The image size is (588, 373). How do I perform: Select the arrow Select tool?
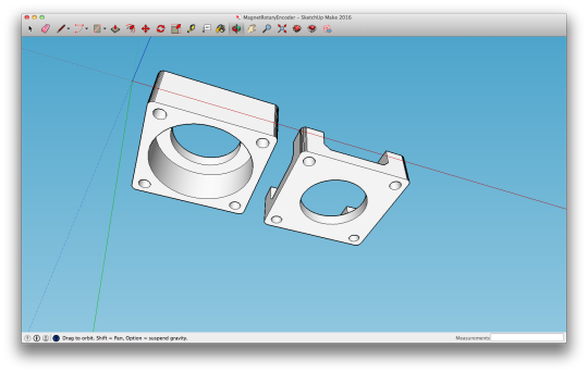pyautogui.click(x=30, y=29)
